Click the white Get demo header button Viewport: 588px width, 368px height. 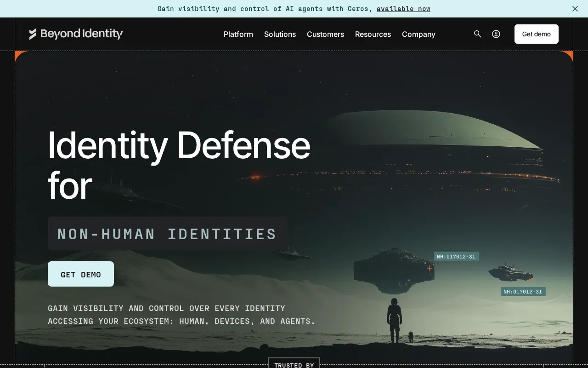tap(537, 34)
